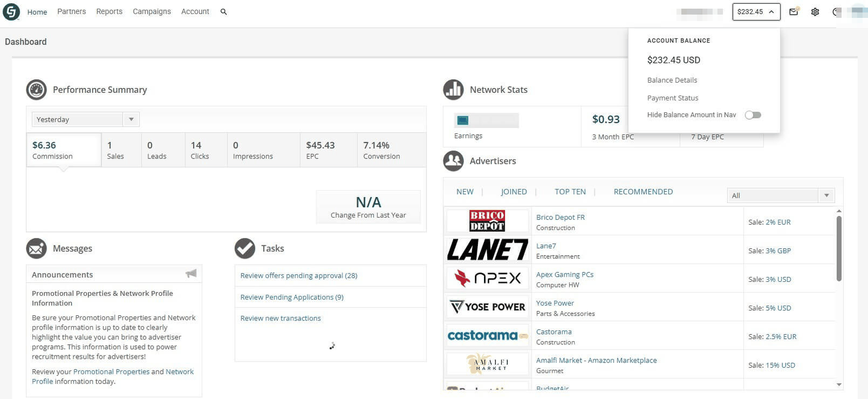Select the 7.14% Conversion tab
868x399 pixels.
(x=392, y=150)
